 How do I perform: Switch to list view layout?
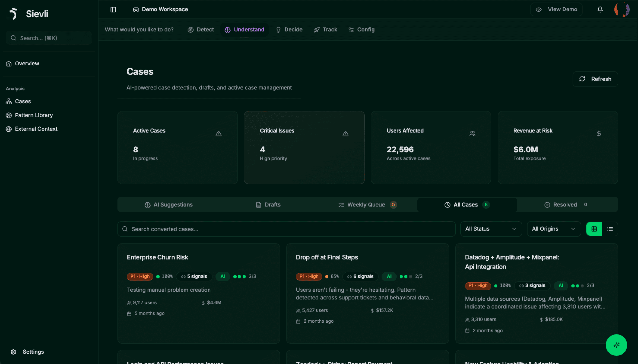(610, 229)
